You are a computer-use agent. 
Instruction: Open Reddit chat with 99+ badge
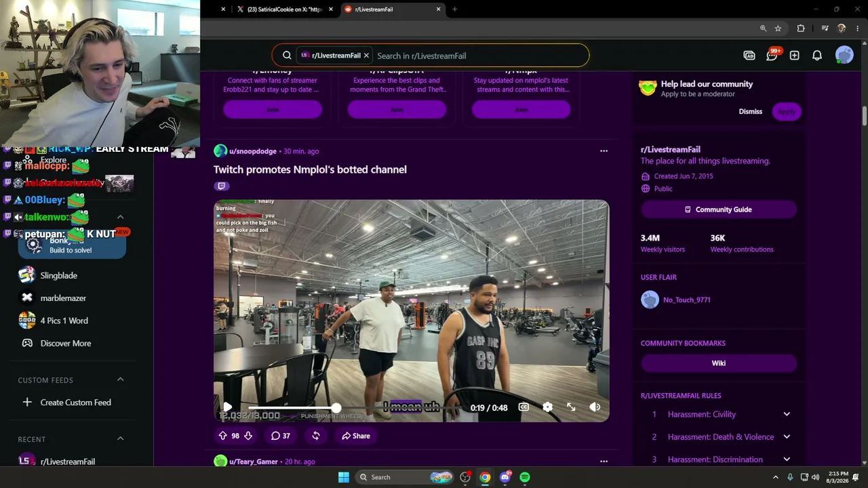point(772,56)
